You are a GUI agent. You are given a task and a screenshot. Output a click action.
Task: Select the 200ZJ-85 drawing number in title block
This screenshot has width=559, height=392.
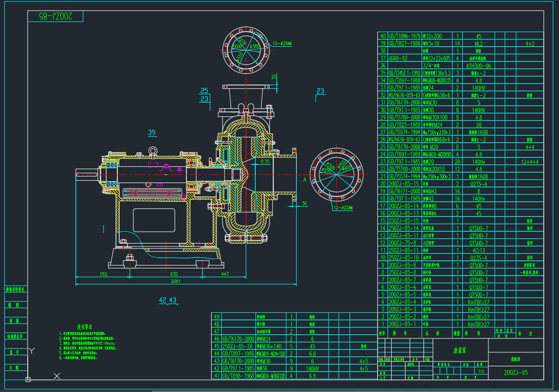pyautogui.click(x=516, y=372)
